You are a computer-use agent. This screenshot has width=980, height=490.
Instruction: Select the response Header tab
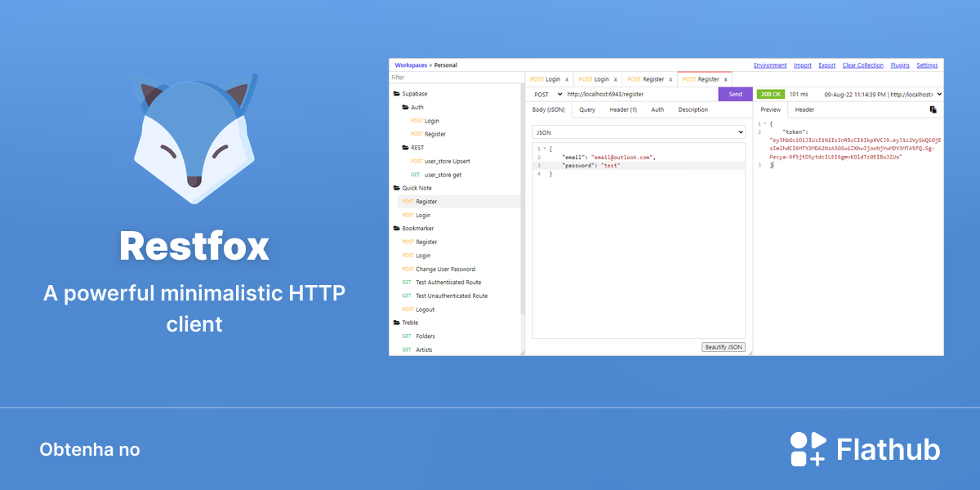pos(804,109)
